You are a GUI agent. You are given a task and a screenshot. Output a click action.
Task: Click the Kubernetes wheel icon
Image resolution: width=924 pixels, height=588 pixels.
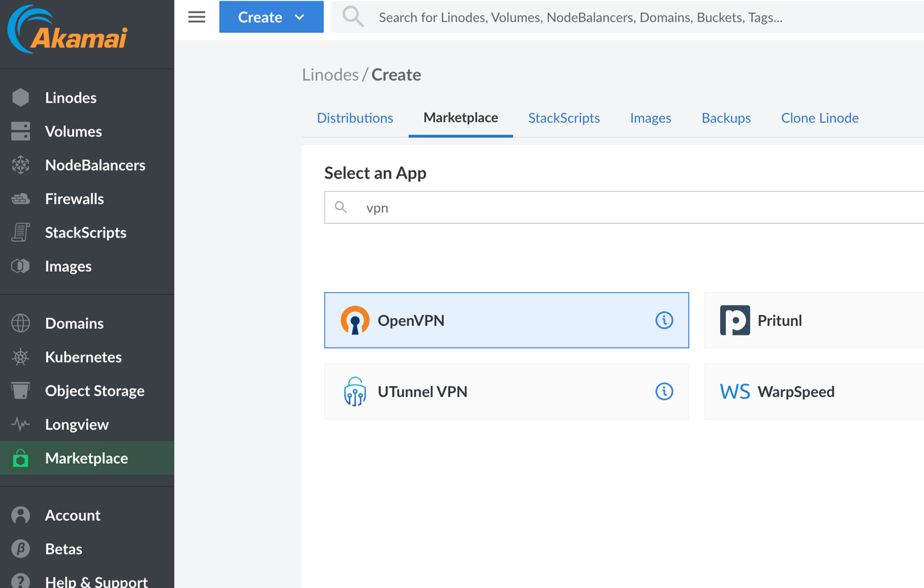20,357
